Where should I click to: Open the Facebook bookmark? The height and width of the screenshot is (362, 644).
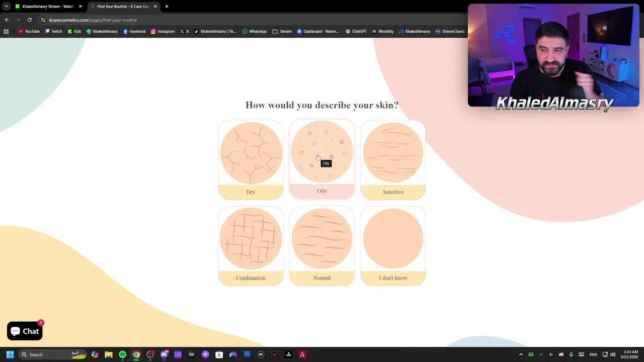click(134, 31)
